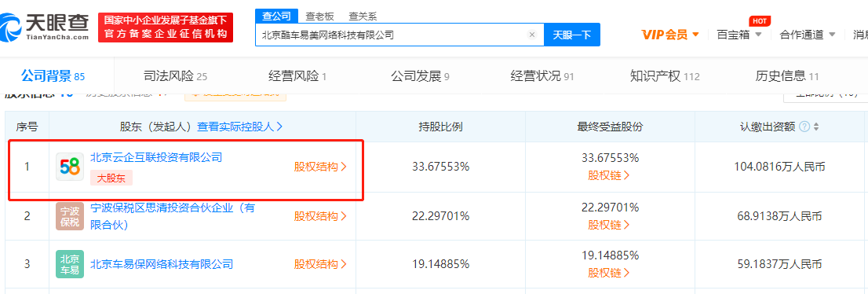868x294 pixels.
Task: Click the 北京车易 shareholder logo
Action: [70, 264]
